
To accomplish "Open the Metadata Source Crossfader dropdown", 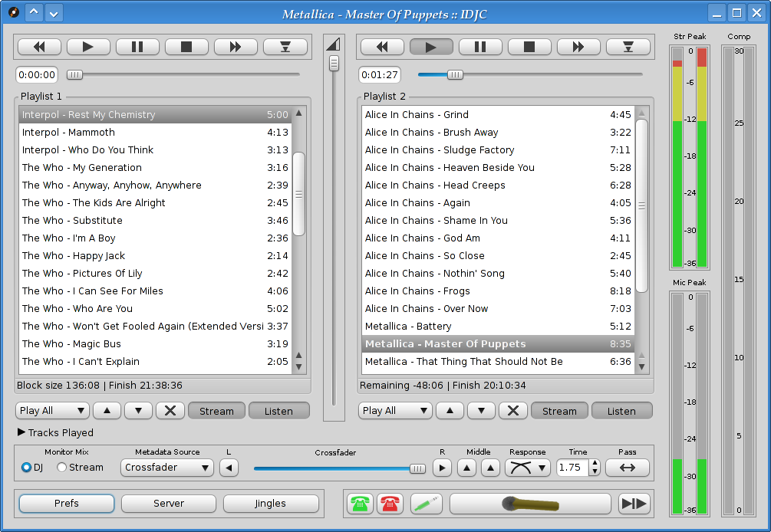I will click(167, 468).
